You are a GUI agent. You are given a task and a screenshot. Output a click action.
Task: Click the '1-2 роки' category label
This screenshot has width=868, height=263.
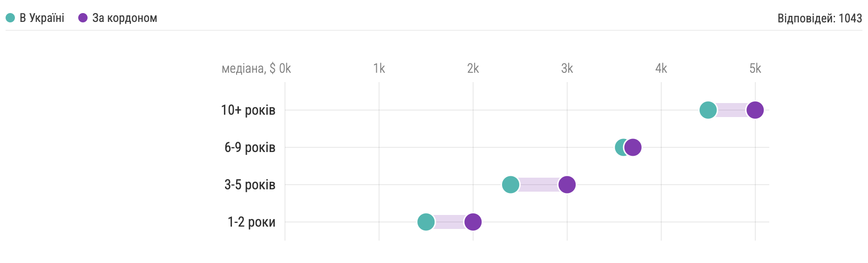tap(251, 222)
